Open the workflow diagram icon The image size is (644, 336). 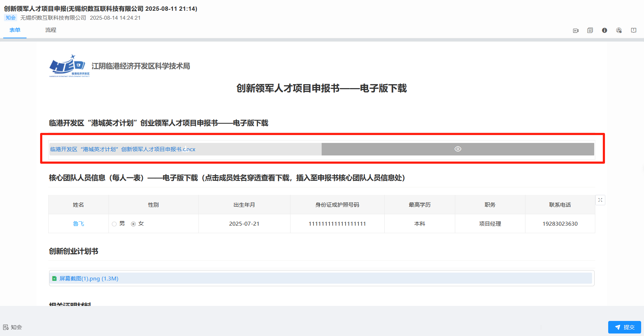point(619,30)
